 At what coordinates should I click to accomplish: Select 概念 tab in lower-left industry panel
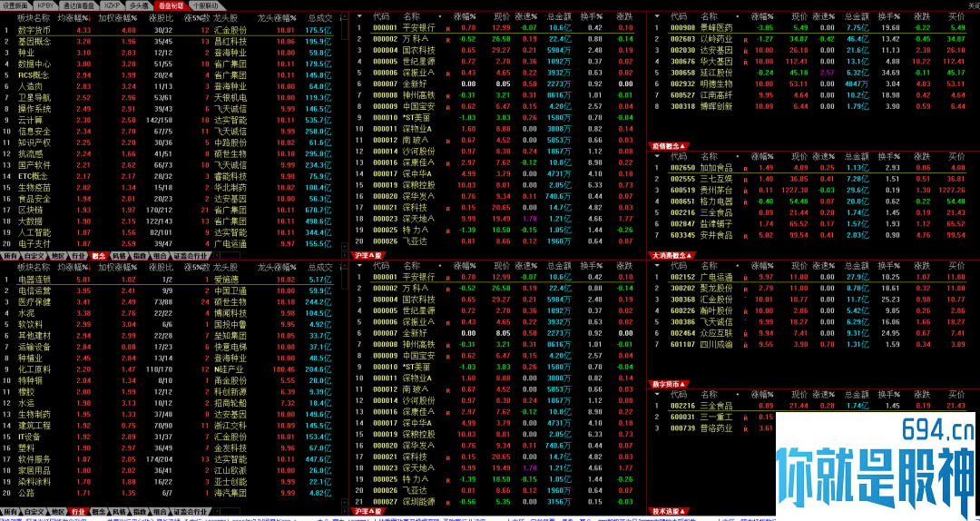tap(98, 511)
